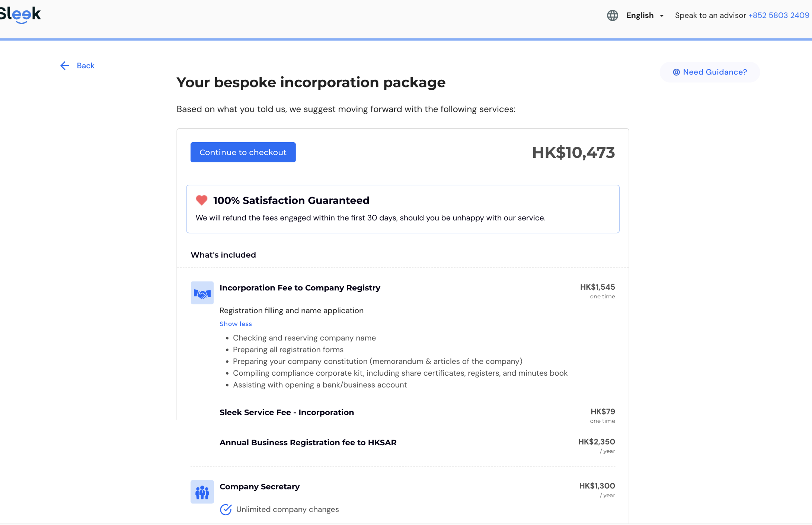Select Company Secretary heading
Viewport: 812px width, 525px height.
coord(260,487)
